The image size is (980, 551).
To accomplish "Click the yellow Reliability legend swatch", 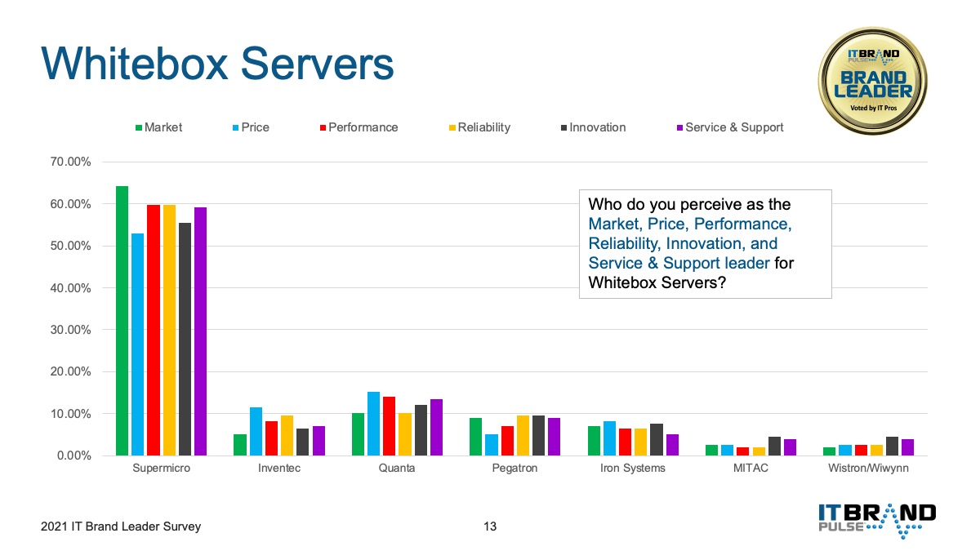I will (x=452, y=128).
